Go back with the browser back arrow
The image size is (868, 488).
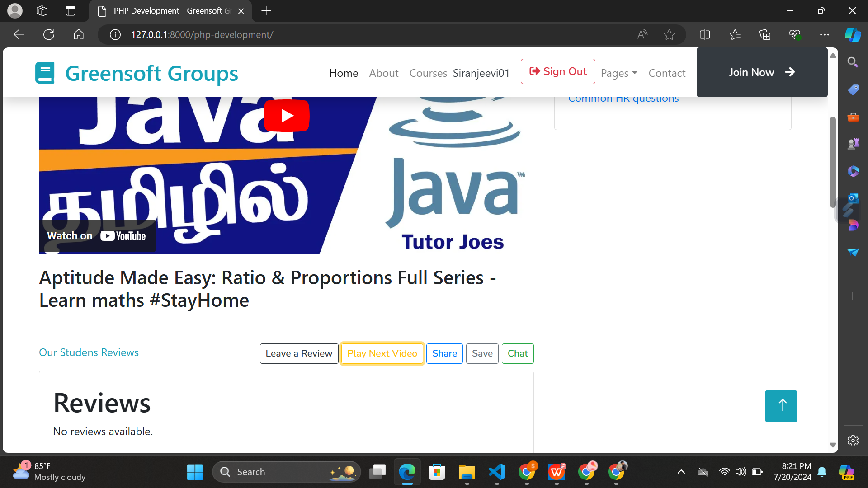pos(19,34)
